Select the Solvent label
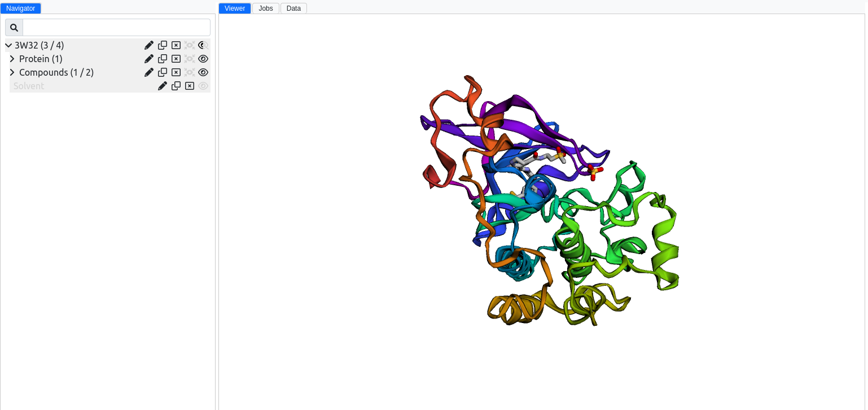The width and height of the screenshot is (868, 410). click(x=29, y=86)
